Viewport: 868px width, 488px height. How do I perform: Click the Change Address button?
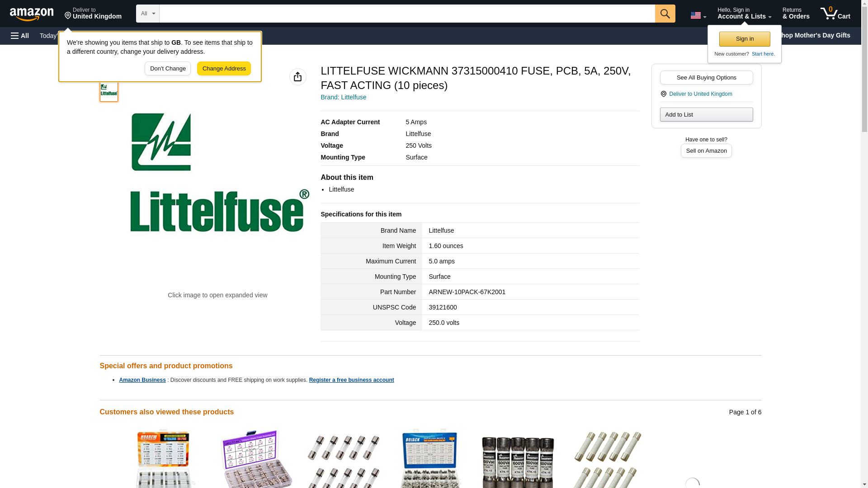[224, 69]
